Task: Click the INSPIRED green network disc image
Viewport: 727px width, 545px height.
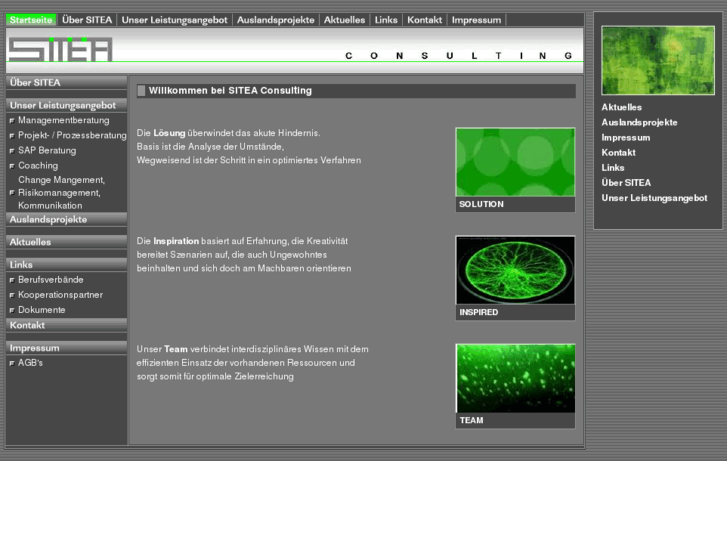Action: (x=515, y=270)
